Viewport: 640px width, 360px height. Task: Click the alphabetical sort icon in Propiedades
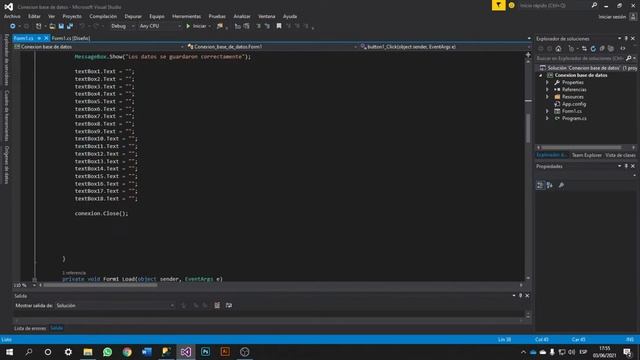550,185
